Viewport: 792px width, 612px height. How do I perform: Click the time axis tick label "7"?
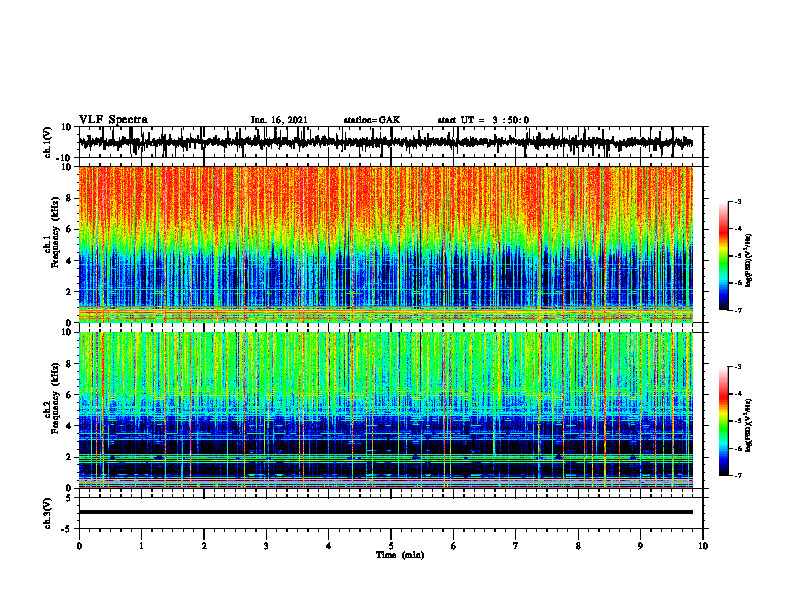point(516,546)
